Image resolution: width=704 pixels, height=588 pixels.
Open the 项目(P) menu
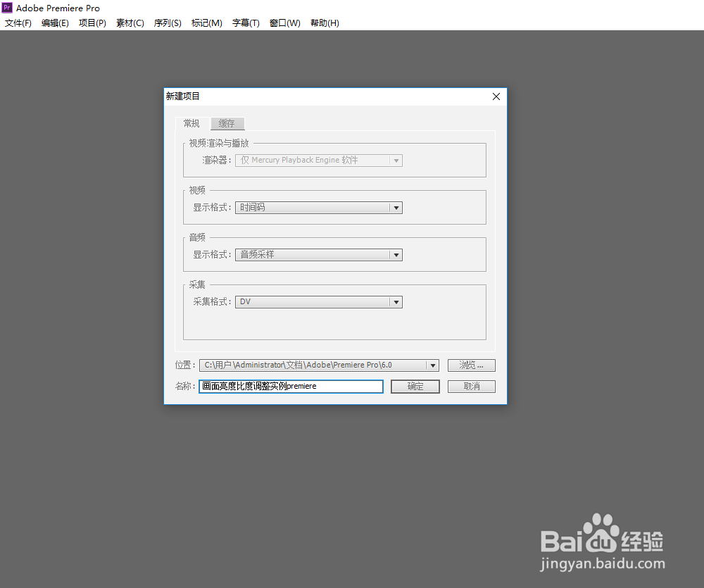tap(92, 23)
